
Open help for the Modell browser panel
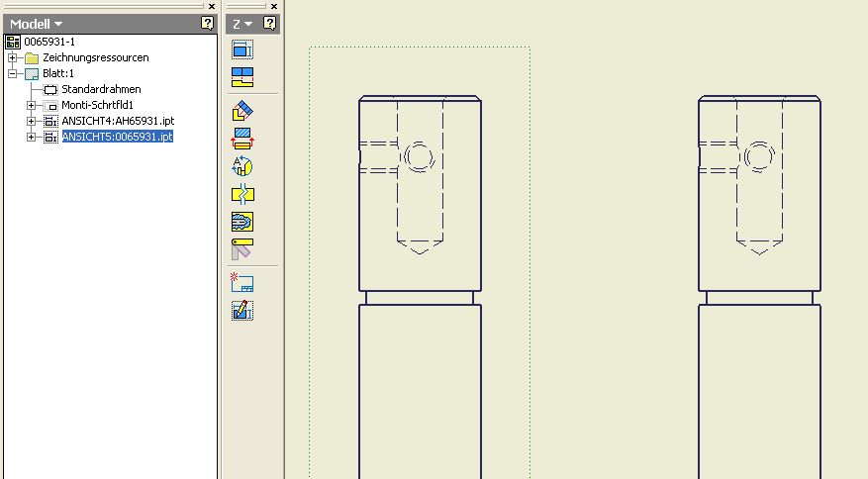[x=207, y=24]
